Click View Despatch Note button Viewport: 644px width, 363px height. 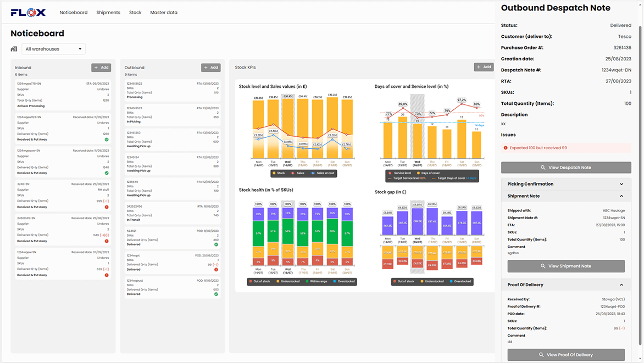(565, 167)
